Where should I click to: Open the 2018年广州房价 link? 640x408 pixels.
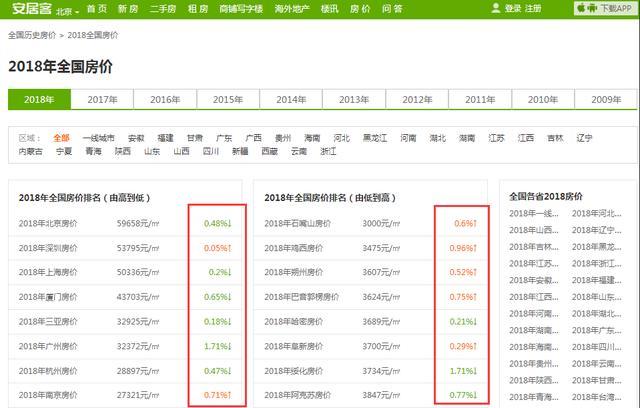point(48,346)
